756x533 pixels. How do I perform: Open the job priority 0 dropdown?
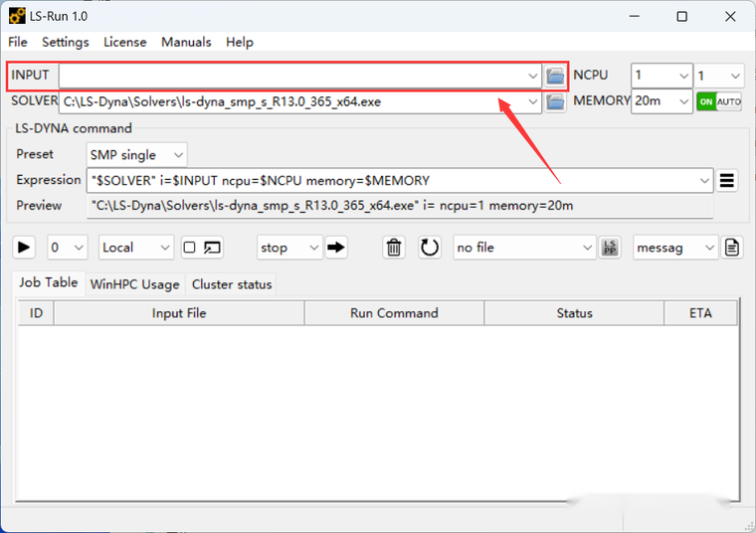pyautogui.click(x=67, y=248)
